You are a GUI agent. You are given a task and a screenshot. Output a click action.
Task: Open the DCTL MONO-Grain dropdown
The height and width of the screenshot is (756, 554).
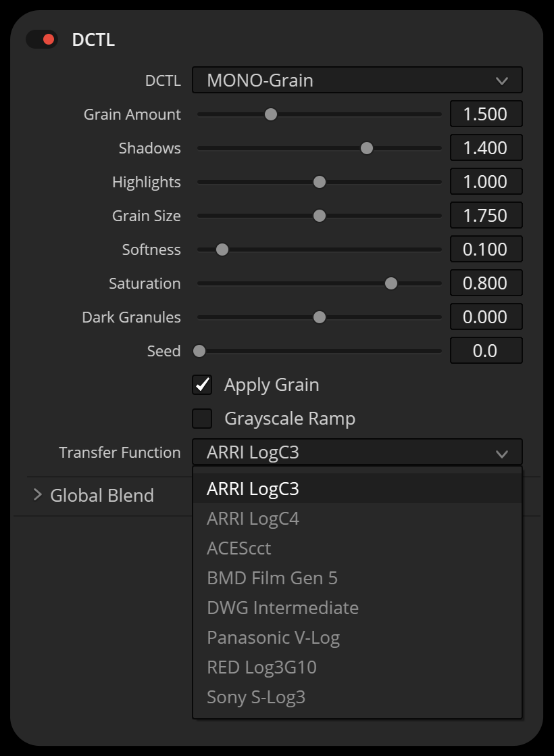point(357,80)
